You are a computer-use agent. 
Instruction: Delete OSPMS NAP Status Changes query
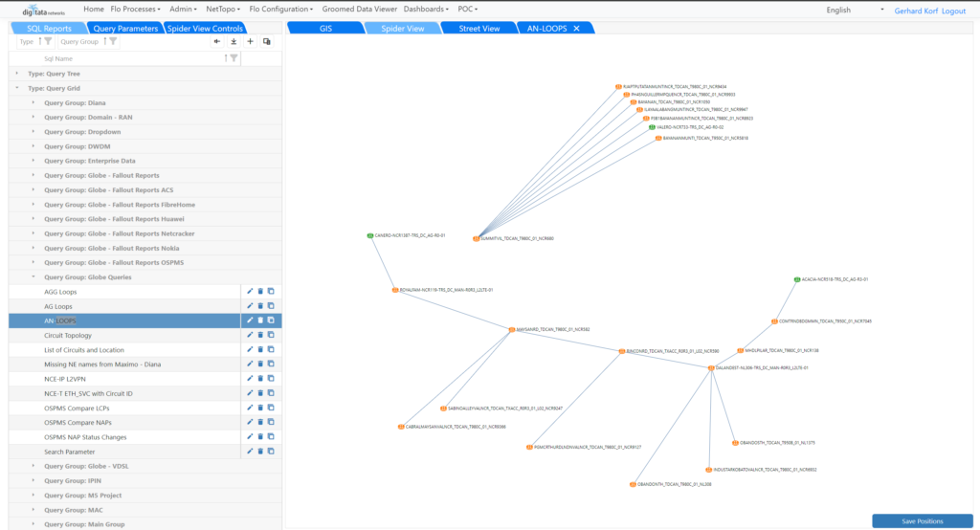[x=260, y=436]
